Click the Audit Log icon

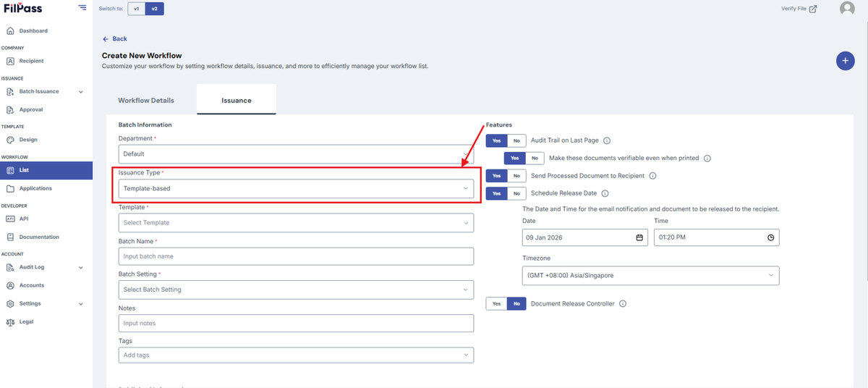10,267
